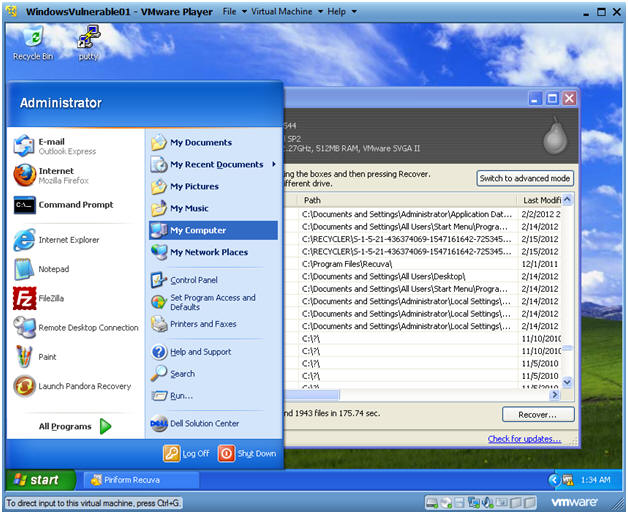
Task: Open VMware Player File menu
Action: pyautogui.click(x=234, y=12)
